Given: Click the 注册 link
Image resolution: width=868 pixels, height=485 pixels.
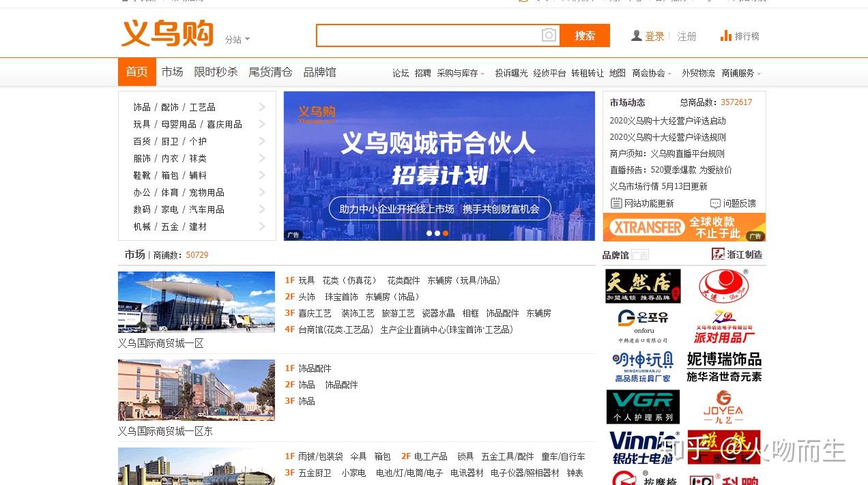Looking at the screenshot, I should point(686,36).
